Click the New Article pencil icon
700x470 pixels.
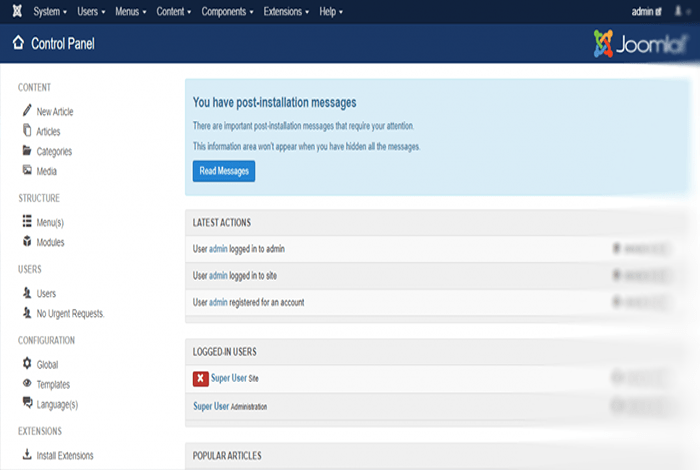point(27,111)
